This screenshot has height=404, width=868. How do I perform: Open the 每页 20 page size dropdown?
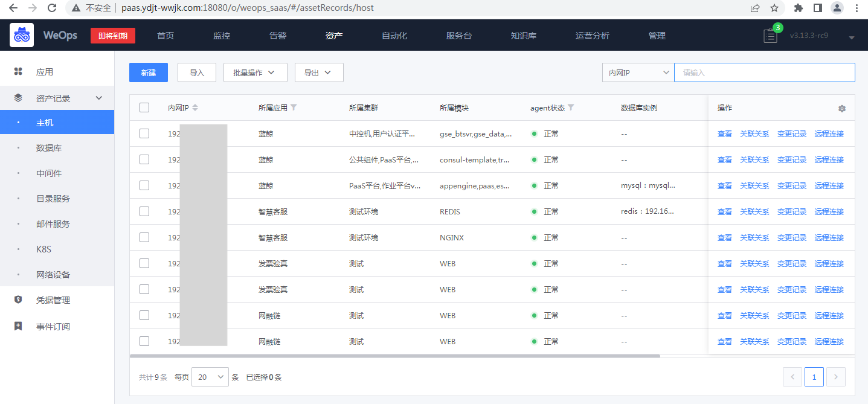[210, 376]
